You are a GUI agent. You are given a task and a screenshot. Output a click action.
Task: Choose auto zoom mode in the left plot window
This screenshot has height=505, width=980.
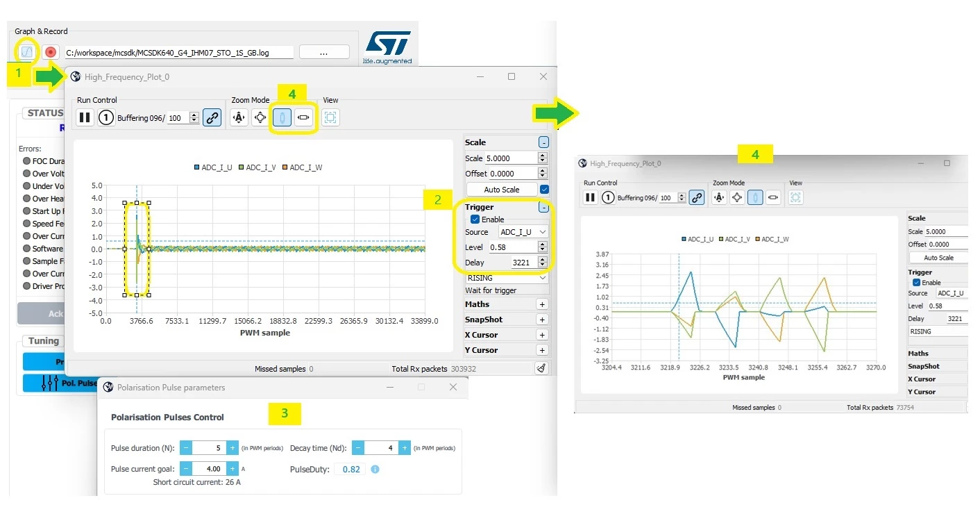pyautogui.click(x=239, y=117)
